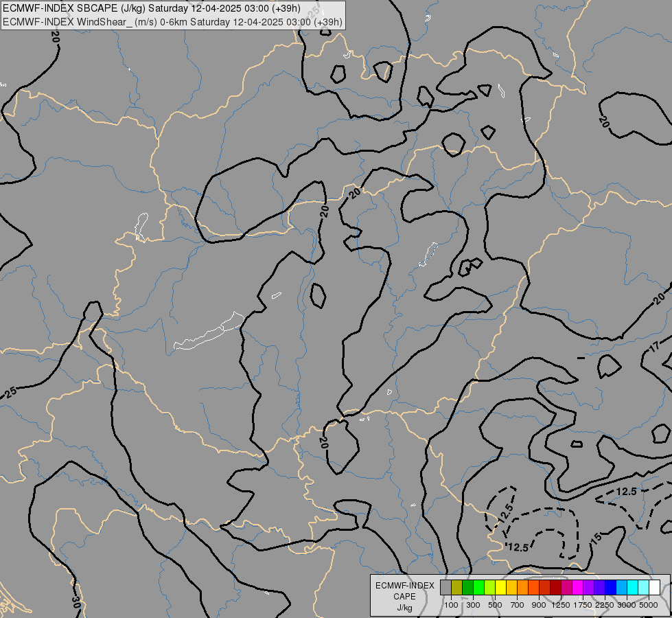
Task: Choose the pure blue legend swatch
Action: (610, 587)
